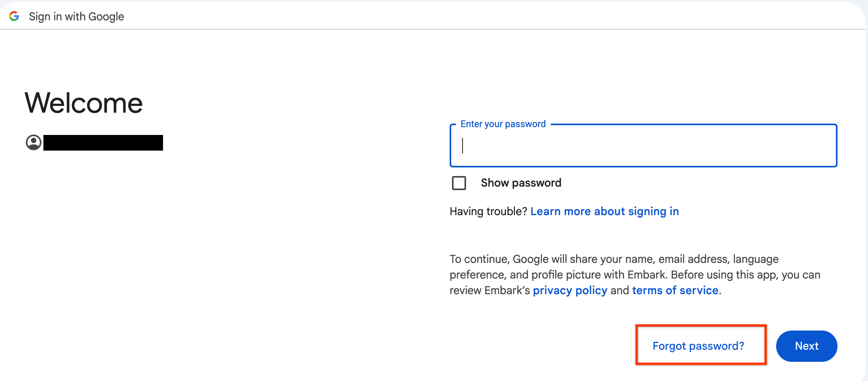
Task: Click the word Embark in the disclosure
Action: (646, 275)
